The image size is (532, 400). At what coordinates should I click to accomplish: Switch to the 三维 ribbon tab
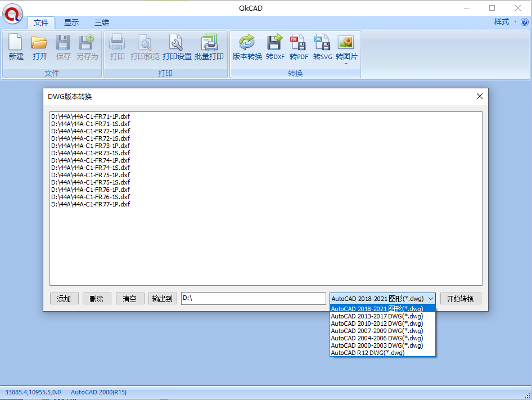point(102,23)
